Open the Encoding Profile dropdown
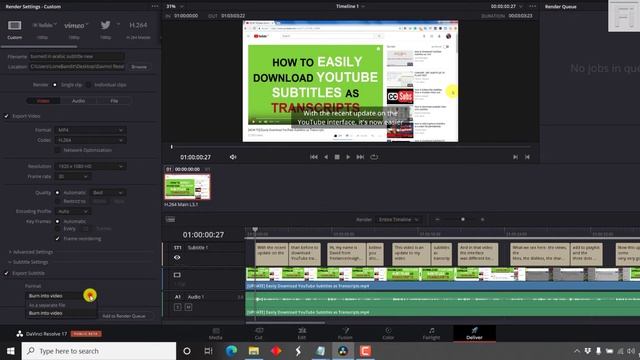Image resolution: width=640 pixels, height=360 pixels. click(73, 211)
